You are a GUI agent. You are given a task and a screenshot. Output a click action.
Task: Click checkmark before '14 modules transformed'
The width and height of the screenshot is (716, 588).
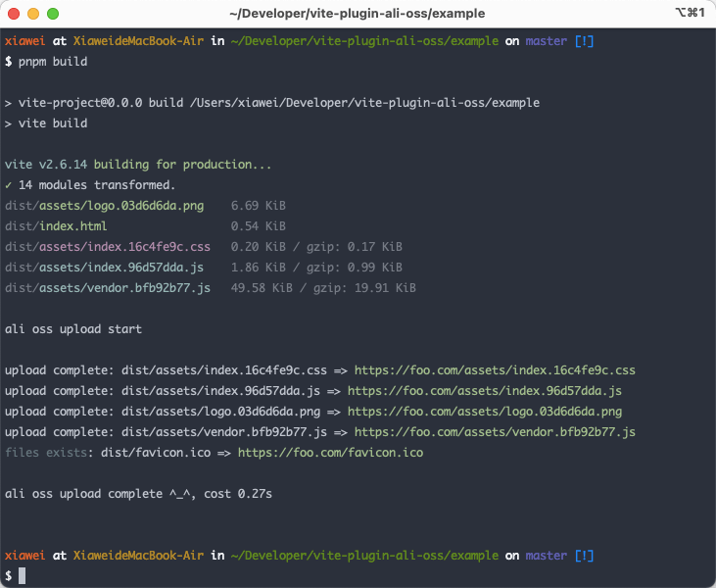point(8,185)
